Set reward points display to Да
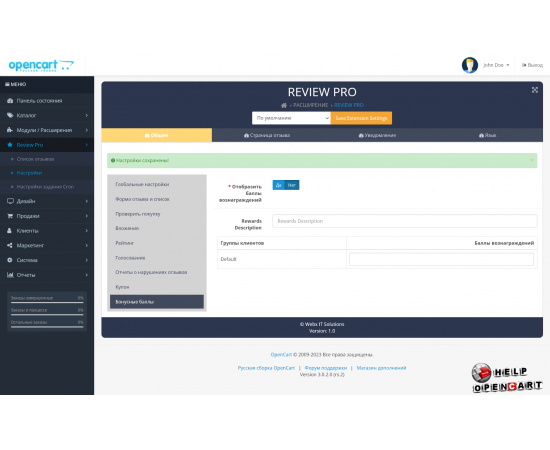 (x=279, y=185)
